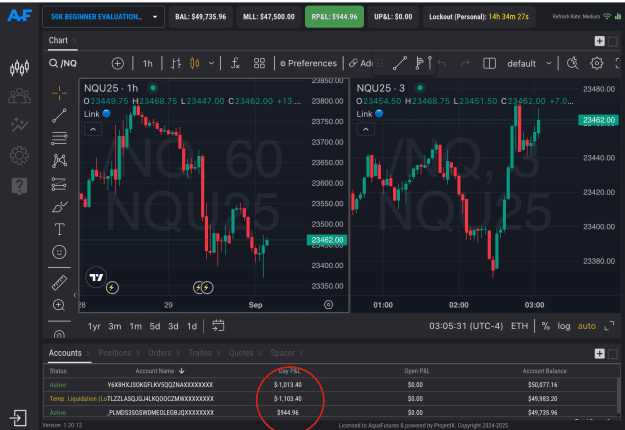Viewport: 625px width, 430px height.
Task: Open the community people icon in the sidebar
Action: [x=19, y=96]
